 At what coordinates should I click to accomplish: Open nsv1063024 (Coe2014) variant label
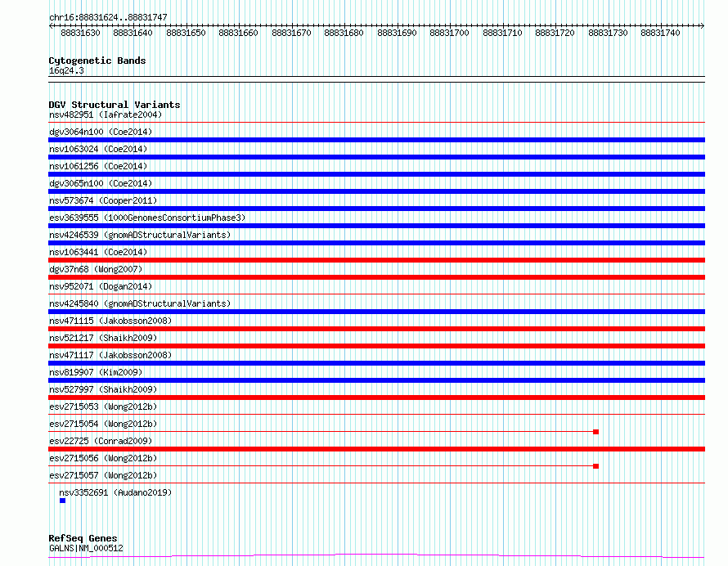click(x=98, y=149)
